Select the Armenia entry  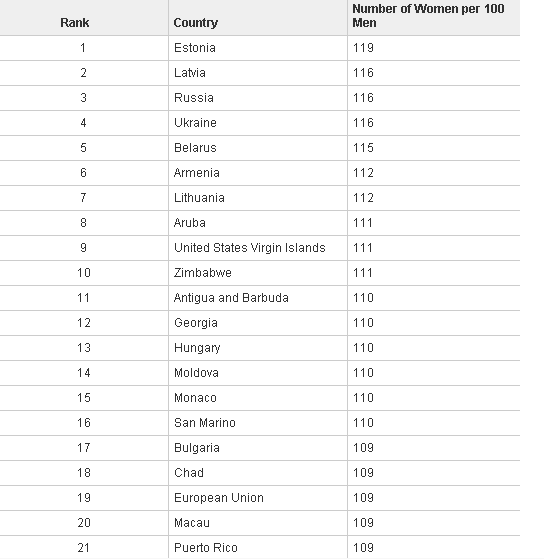[196, 173]
